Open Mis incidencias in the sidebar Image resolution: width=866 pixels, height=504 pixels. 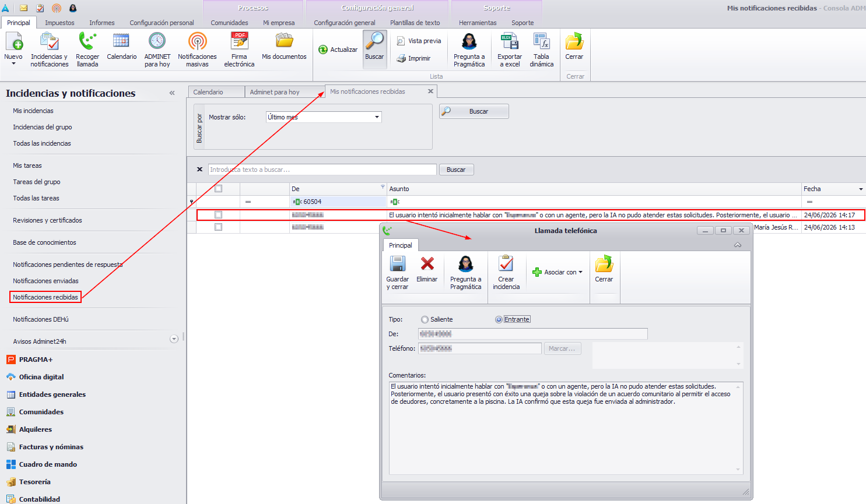[x=33, y=111]
